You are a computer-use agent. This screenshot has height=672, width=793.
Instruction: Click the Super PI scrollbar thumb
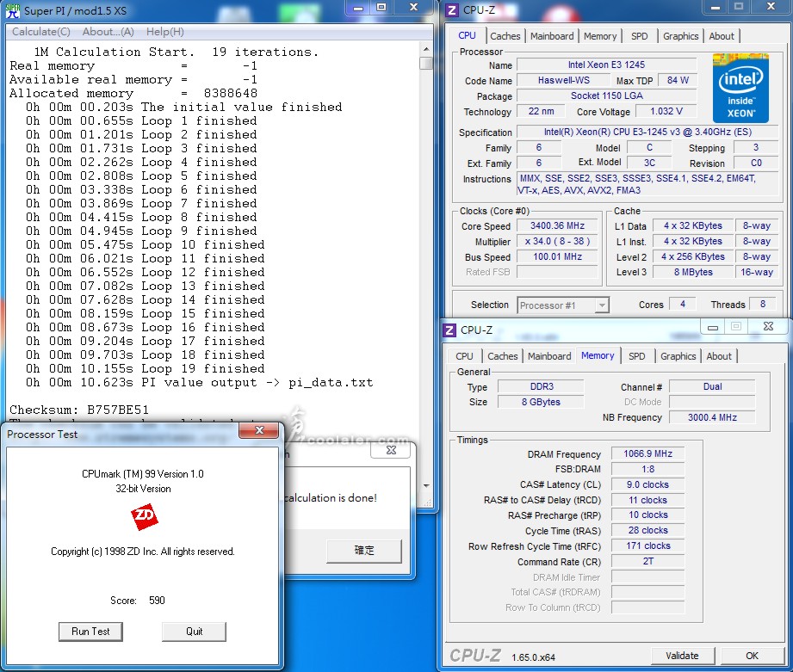(x=426, y=63)
